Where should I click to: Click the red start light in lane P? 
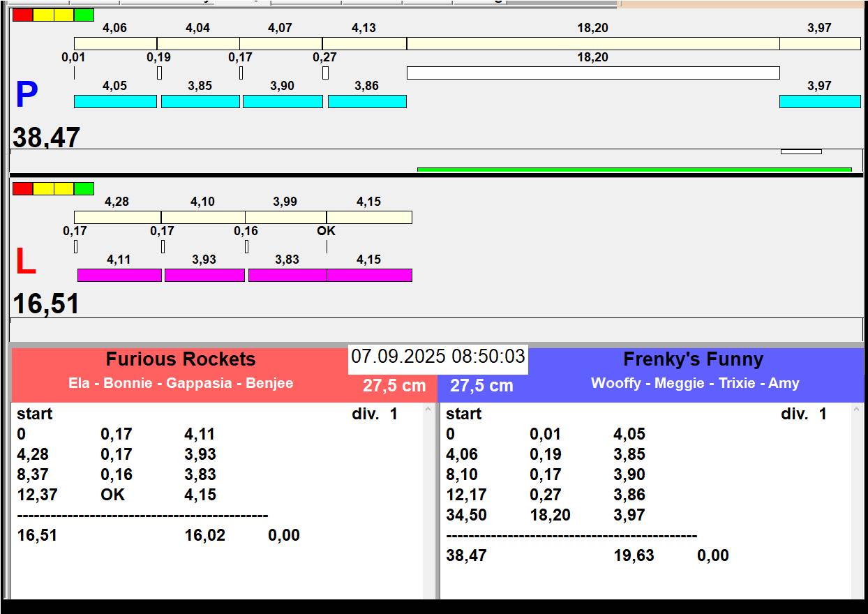tap(22, 15)
